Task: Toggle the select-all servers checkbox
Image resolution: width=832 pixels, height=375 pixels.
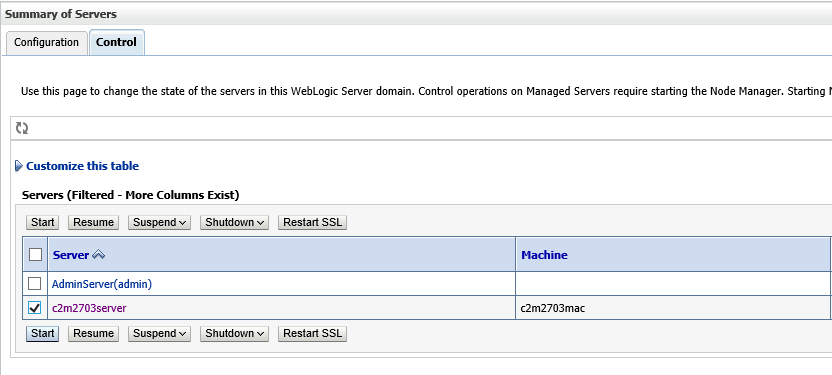Action: pos(35,255)
